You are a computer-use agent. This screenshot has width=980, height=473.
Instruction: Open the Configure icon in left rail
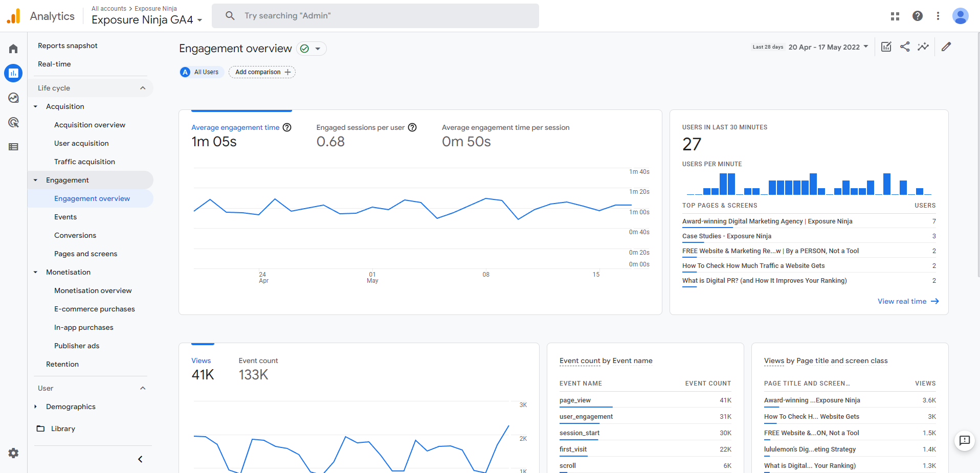(x=13, y=147)
